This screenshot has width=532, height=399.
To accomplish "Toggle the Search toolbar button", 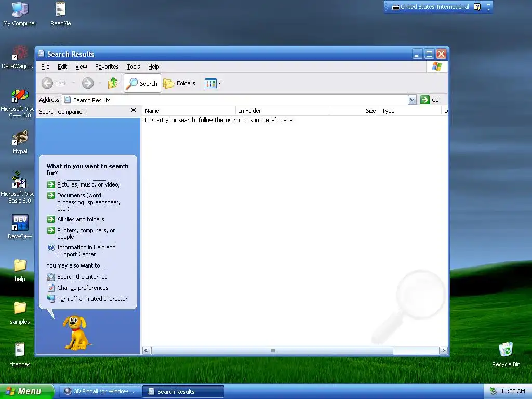I will coord(142,83).
